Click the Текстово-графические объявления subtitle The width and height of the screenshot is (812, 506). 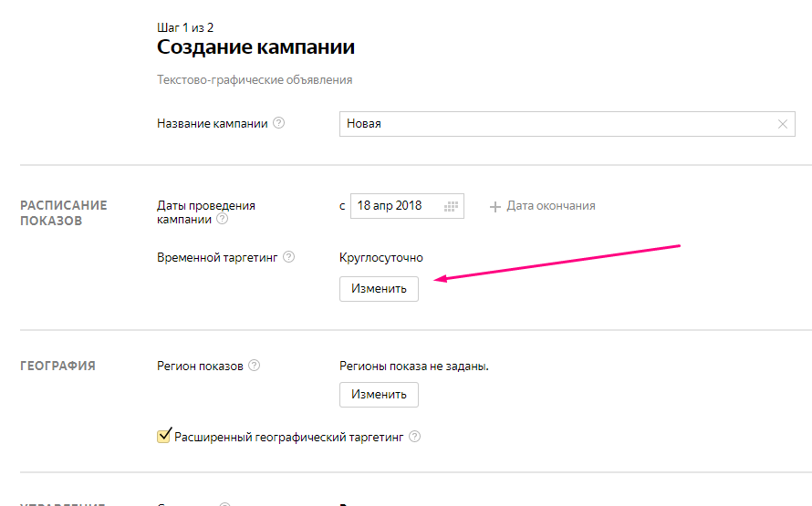click(255, 80)
